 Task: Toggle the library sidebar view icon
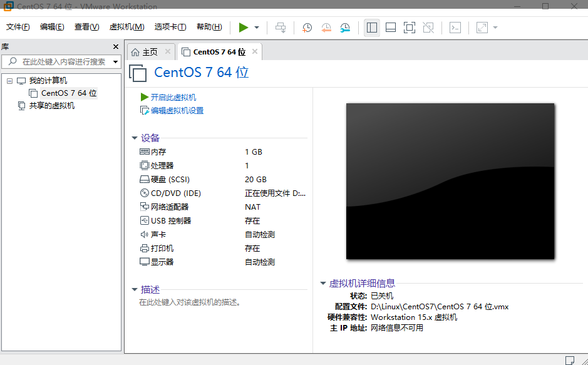[372, 28]
